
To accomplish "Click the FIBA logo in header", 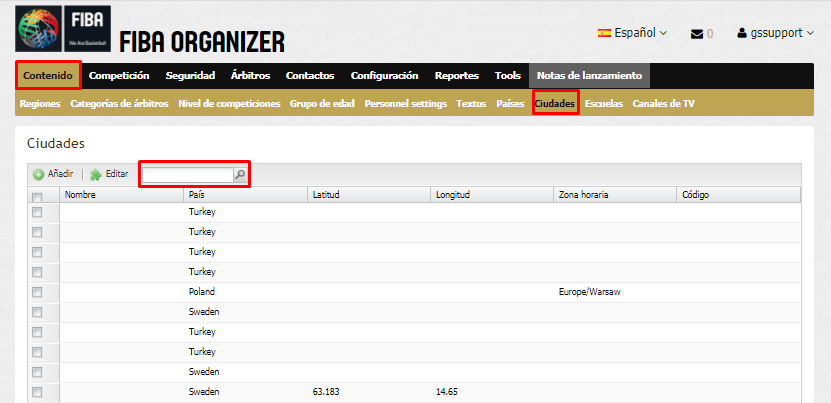I will [62, 29].
